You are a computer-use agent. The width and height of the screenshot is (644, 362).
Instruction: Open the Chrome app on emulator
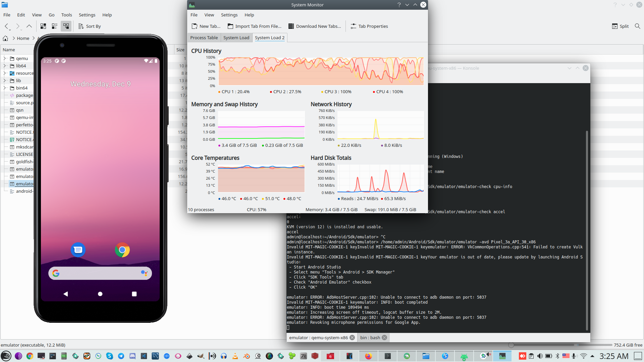click(122, 250)
